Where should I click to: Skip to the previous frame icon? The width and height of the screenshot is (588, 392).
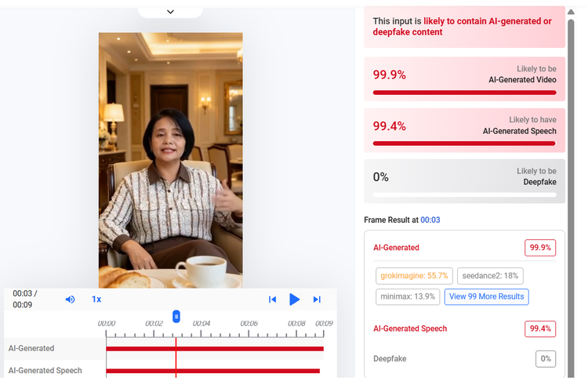tap(273, 299)
